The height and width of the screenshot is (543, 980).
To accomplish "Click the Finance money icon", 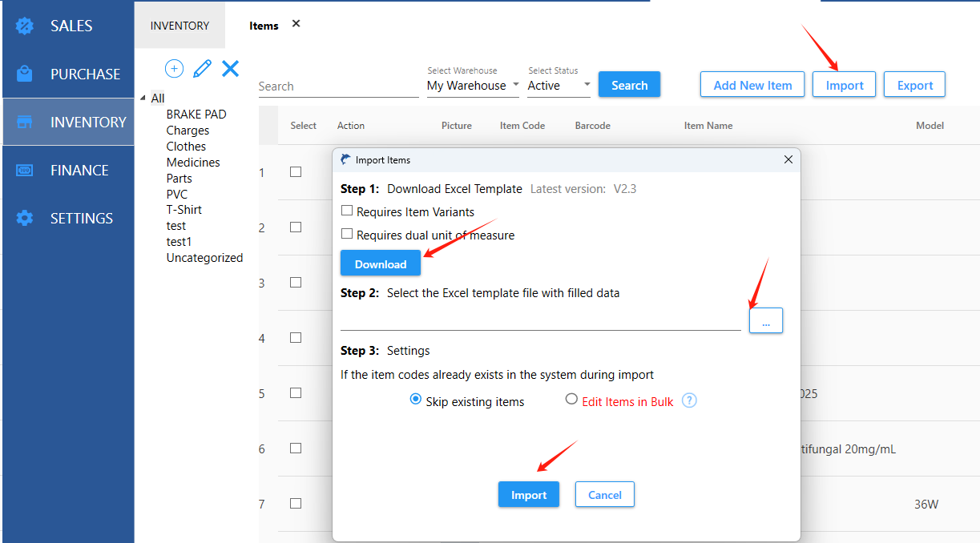I will [25, 170].
